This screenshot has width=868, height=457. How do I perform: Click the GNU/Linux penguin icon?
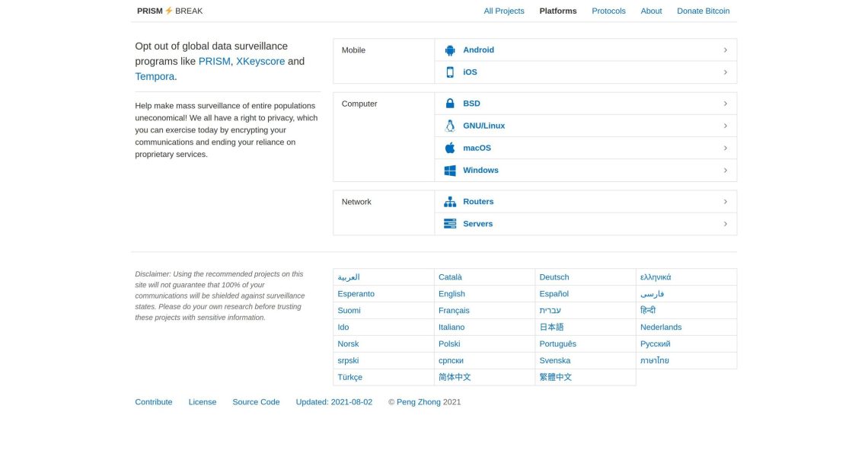(450, 126)
